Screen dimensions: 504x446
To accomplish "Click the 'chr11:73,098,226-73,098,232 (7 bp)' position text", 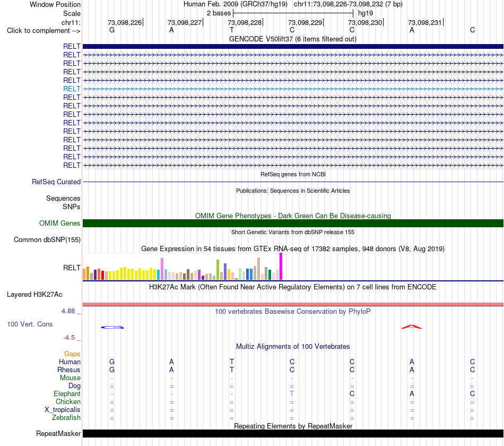I will (348, 4).
